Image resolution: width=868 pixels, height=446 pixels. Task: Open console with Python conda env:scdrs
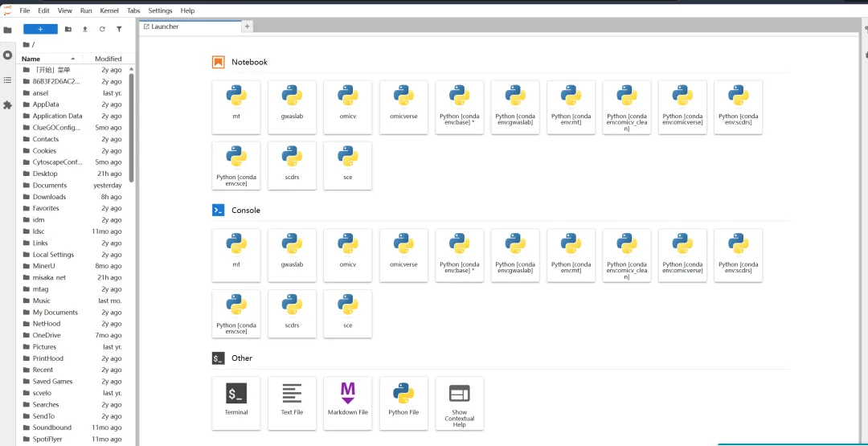tap(739, 256)
